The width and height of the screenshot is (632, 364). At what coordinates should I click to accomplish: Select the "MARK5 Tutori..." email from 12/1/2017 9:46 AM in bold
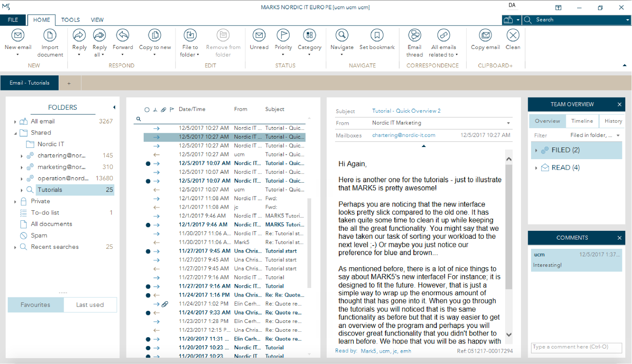(224, 225)
